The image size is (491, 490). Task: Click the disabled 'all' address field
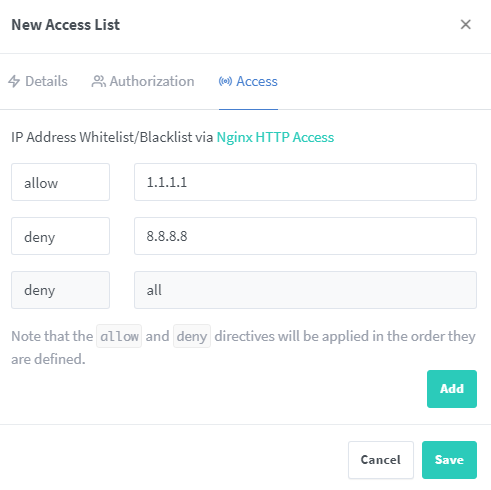pos(305,290)
